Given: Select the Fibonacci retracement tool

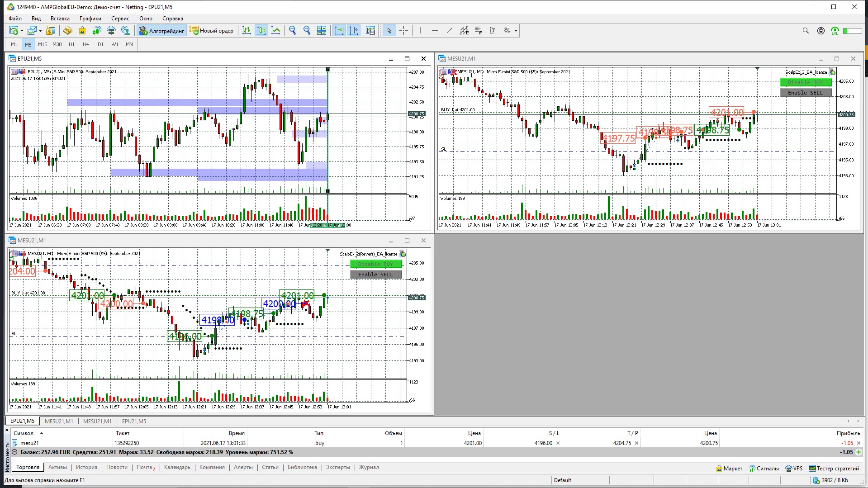Looking at the screenshot, I should point(479,31).
